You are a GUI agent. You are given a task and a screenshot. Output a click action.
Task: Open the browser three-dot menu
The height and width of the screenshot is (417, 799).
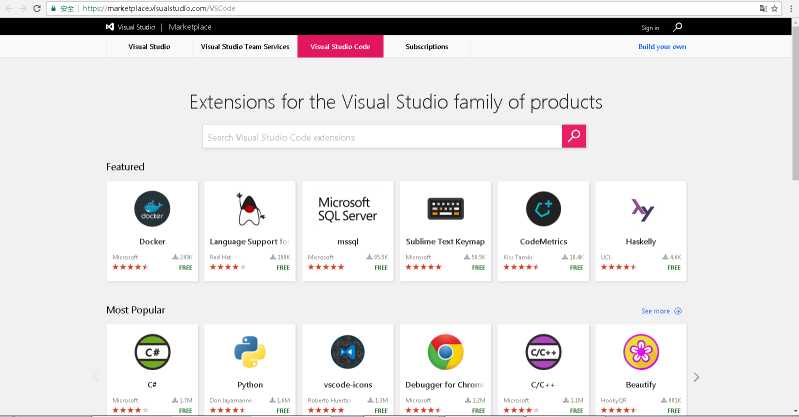pyautogui.click(x=790, y=7)
